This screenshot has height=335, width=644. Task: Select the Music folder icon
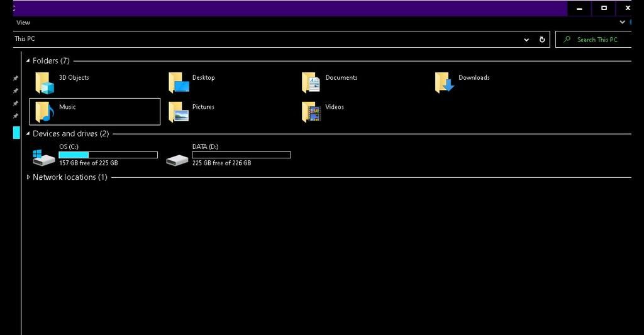45,112
